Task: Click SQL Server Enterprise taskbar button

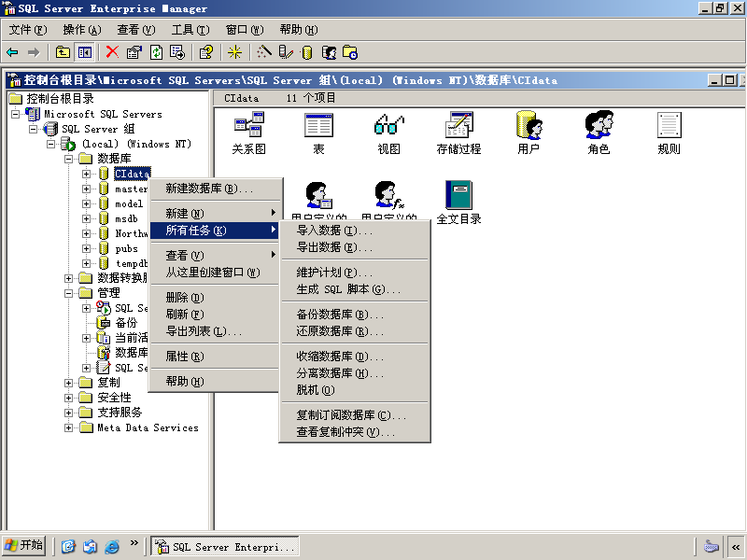Action: pyautogui.click(x=225, y=546)
